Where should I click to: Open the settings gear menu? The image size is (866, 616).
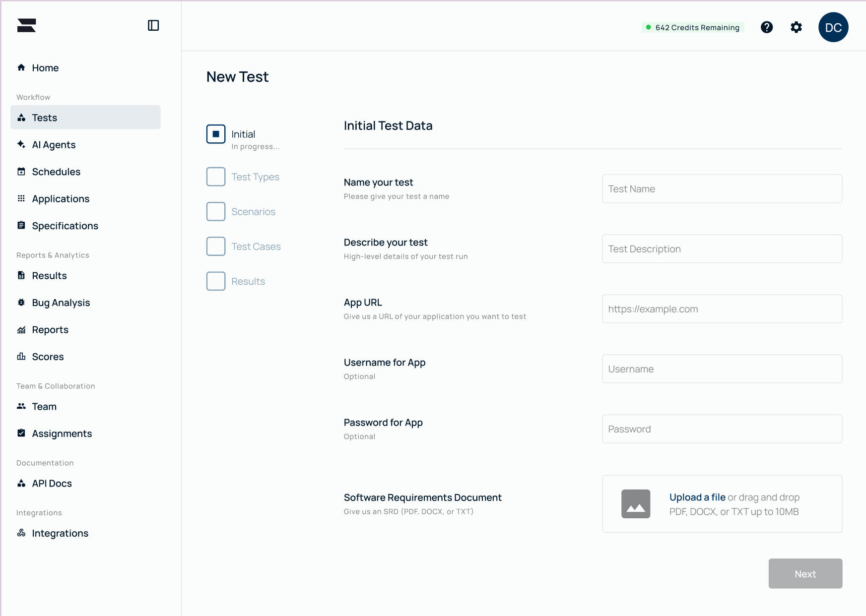796,27
